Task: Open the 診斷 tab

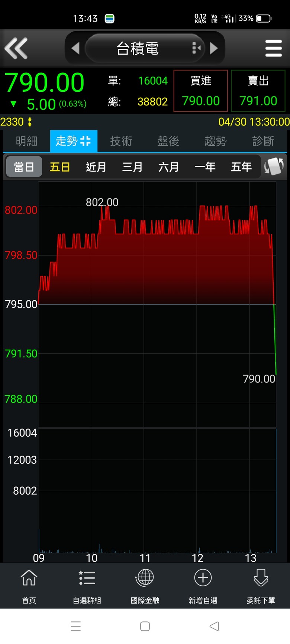Action: (x=263, y=141)
